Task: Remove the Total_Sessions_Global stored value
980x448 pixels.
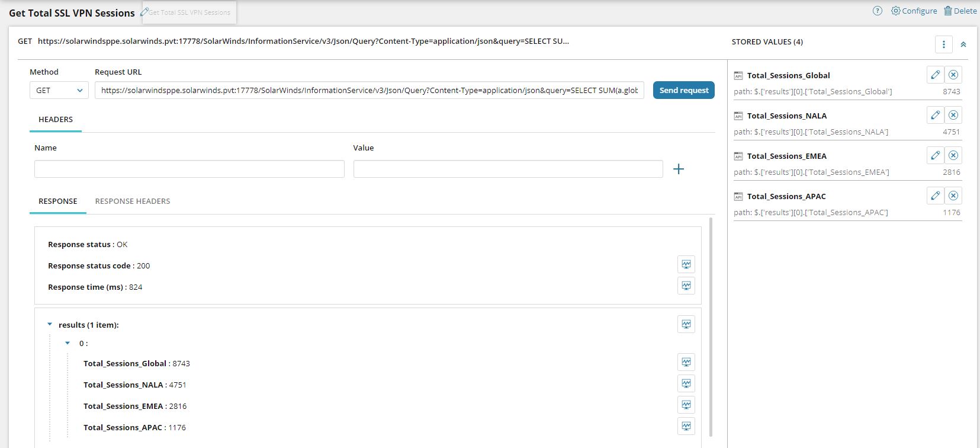Action: (953, 75)
